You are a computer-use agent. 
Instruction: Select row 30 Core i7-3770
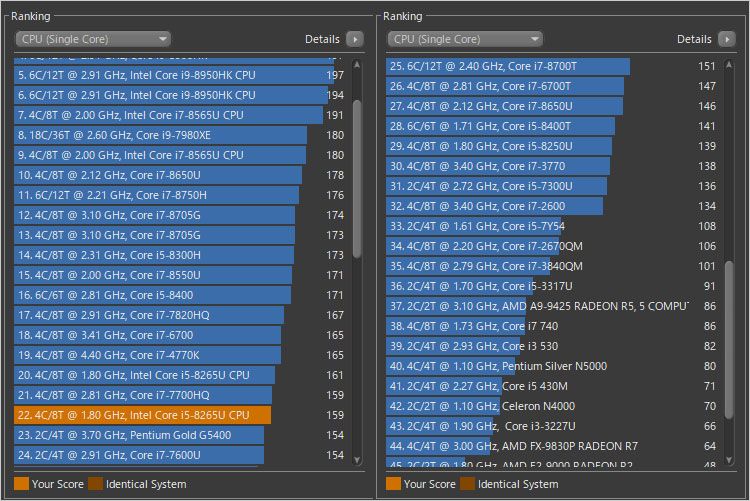coord(551,166)
